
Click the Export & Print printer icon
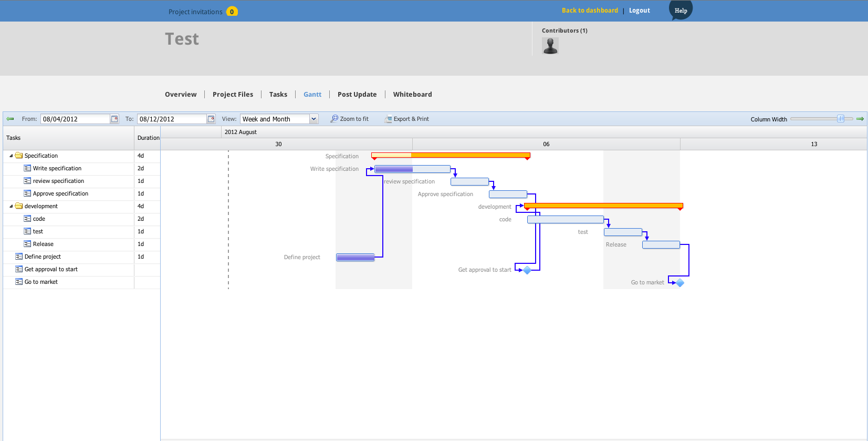pos(388,119)
